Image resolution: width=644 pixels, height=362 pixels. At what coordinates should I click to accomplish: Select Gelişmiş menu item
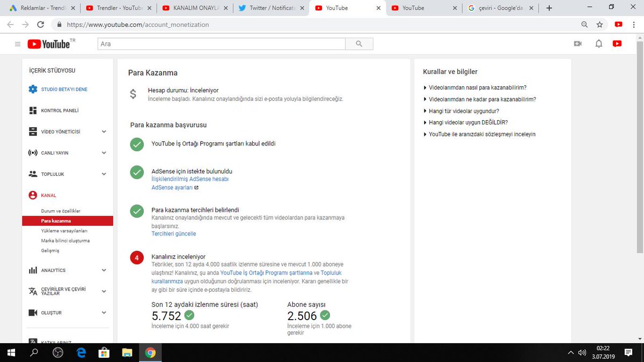(x=50, y=250)
